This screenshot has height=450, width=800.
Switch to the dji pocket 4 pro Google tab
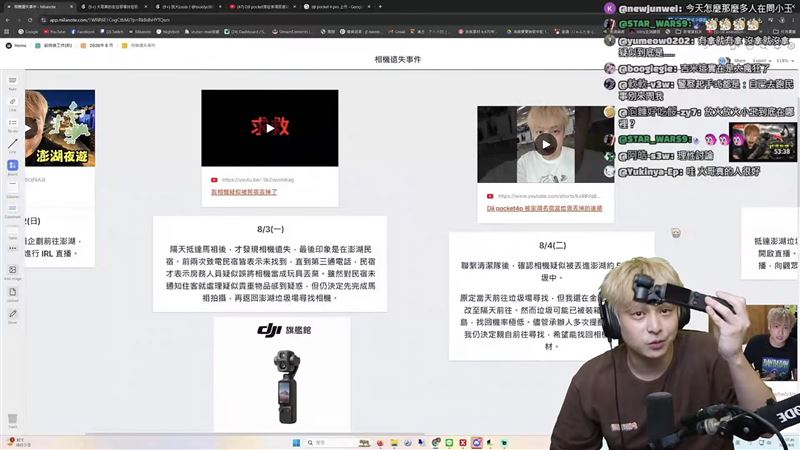pyautogui.click(x=337, y=7)
